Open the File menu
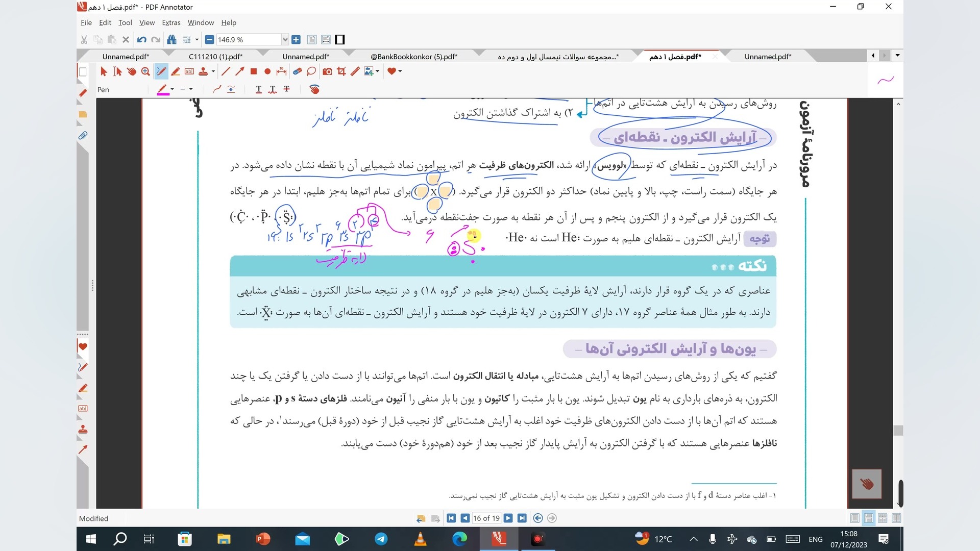The image size is (980, 551). pos(86,22)
